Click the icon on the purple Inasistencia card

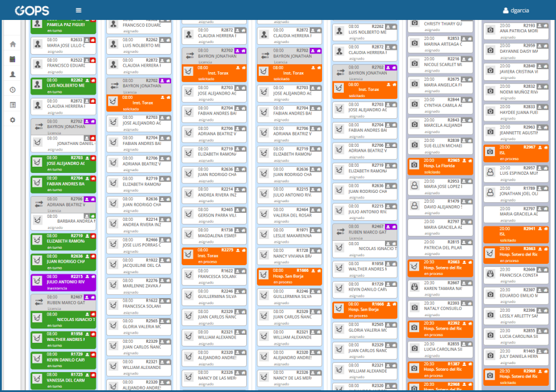[37, 281]
